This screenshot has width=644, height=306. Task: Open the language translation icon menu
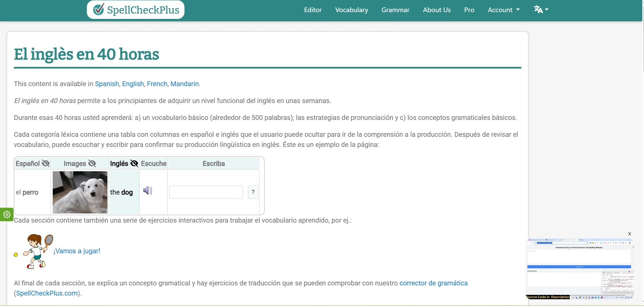[541, 9]
